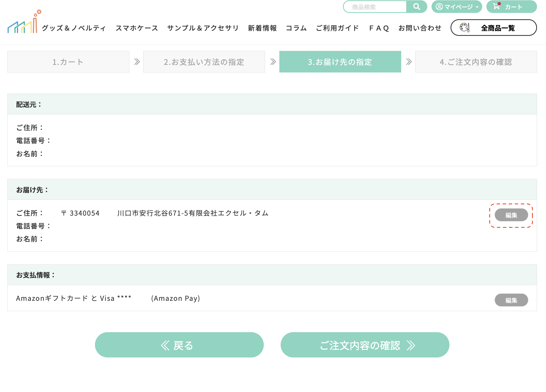The image size is (546, 392).
Task: Click the palette icon in 全商品一覧
Action: 464,27
